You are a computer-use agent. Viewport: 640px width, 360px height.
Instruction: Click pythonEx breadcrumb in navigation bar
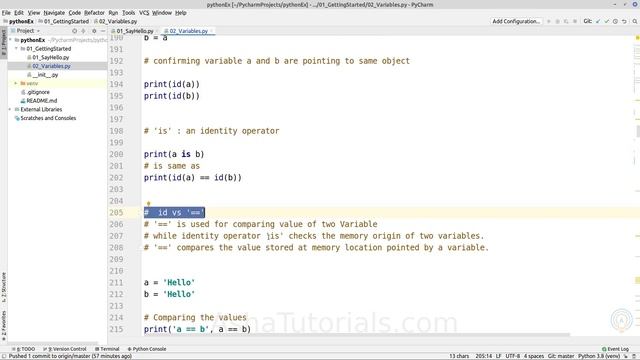[x=18, y=21]
